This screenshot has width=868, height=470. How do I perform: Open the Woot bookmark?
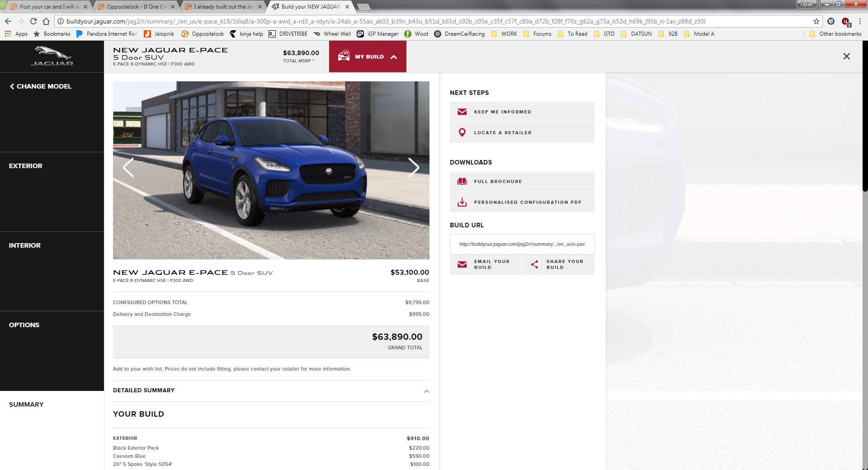416,34
